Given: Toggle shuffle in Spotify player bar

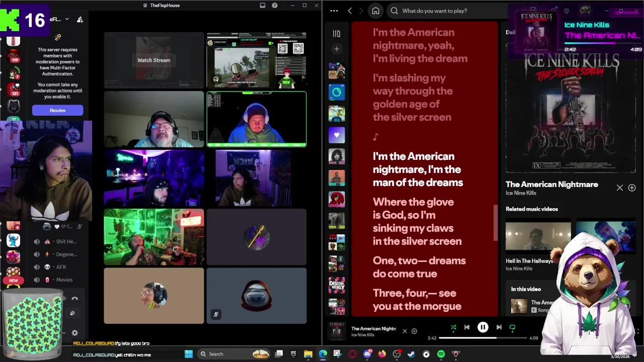Looking at the screenshot, I should point(453,327).
